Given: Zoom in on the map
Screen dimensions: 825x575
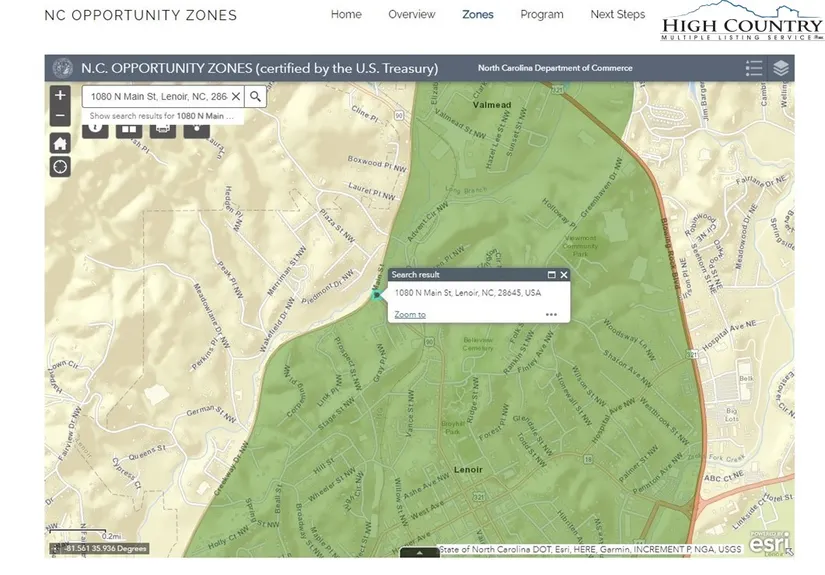Looking at the screenshot, I should [61, 96].
